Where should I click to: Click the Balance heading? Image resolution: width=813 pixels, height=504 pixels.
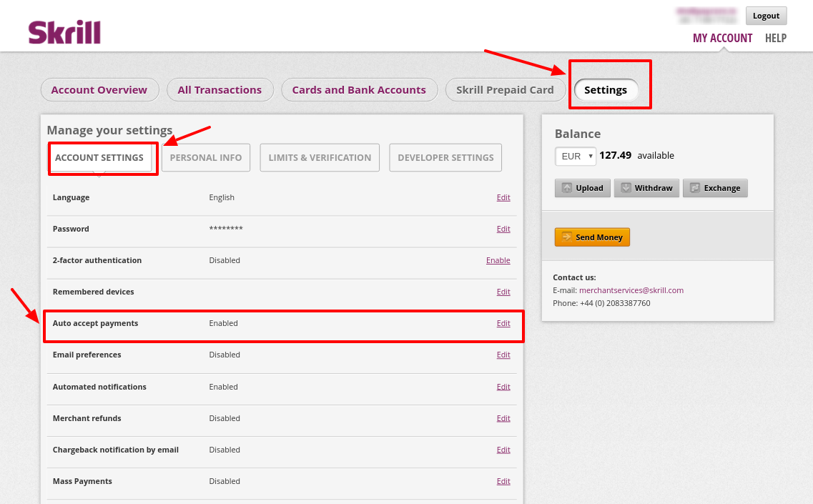point(578,134)
